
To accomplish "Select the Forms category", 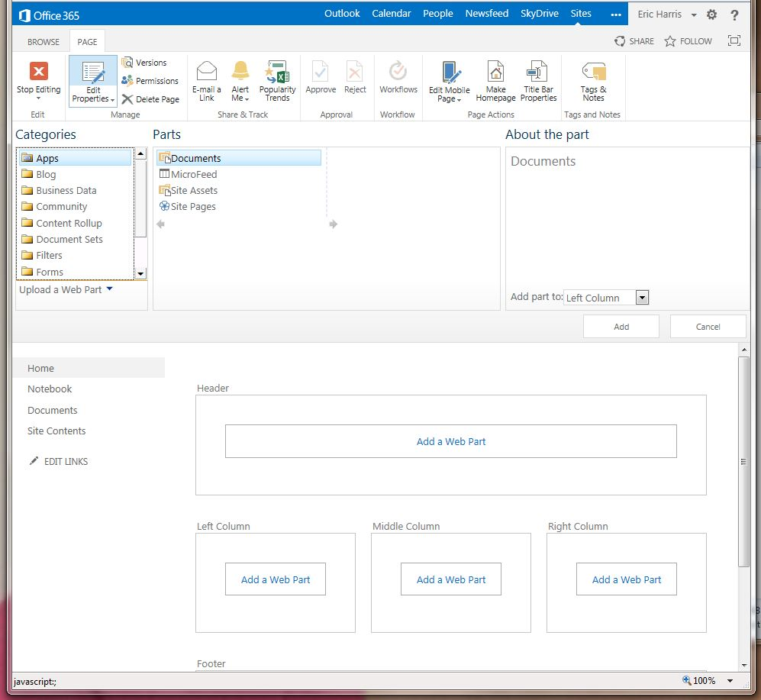I will point(76,272).
